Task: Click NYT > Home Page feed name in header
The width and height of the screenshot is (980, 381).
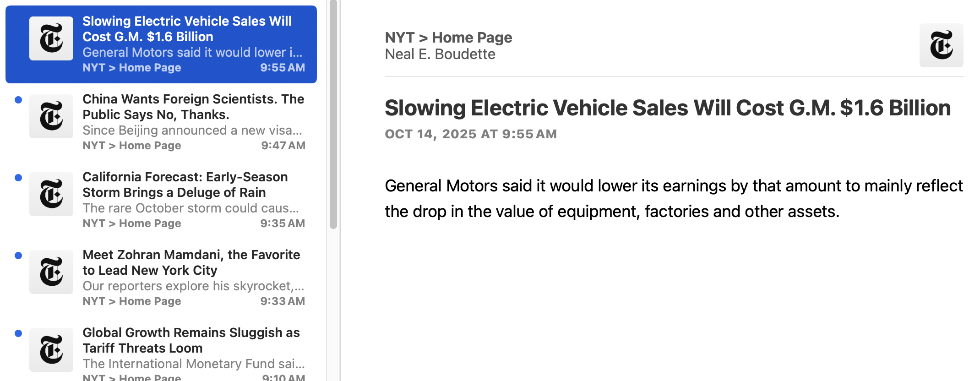Action: coord(448,38)
